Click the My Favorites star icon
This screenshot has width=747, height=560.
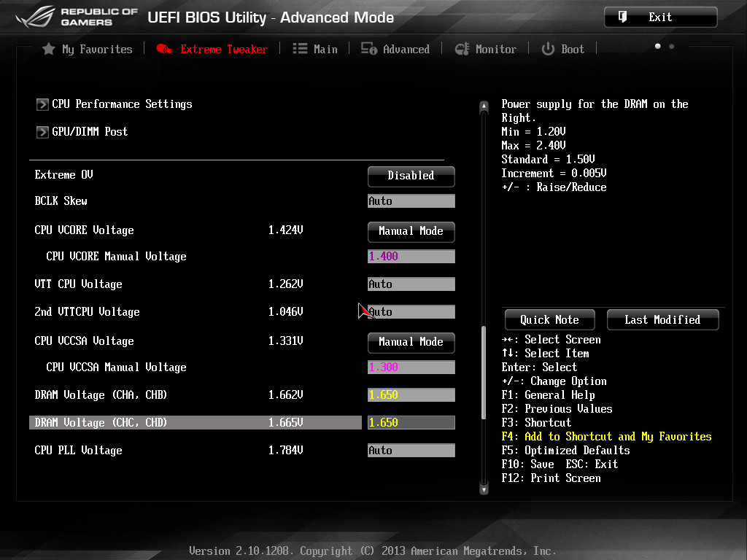(48, 49)
